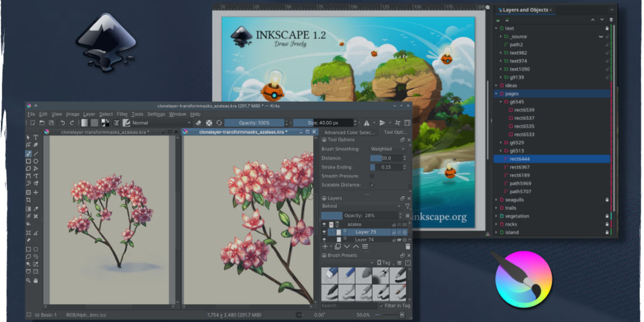Toggle the lock on the Inkscape seagulls layer
The height and width of the screenshot is (322, 644).
click(x=607, y=199)
